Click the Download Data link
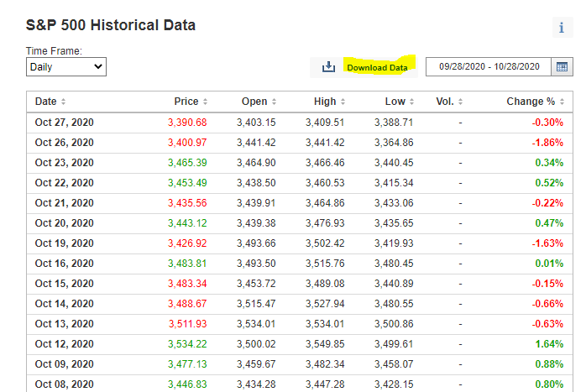The image size is (586, 392). [377, 67]
